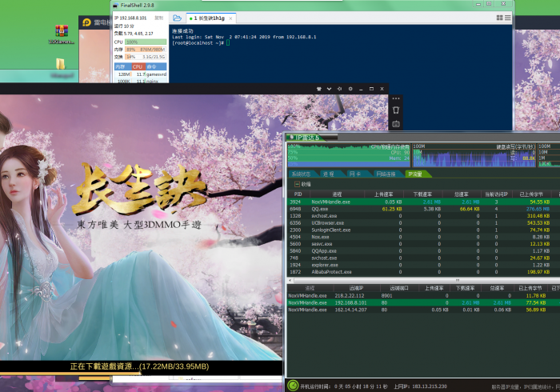Select the connection to 162.14.14.207
The width and height of the screenshot is (560, 392).
click(x=423, y=310)
